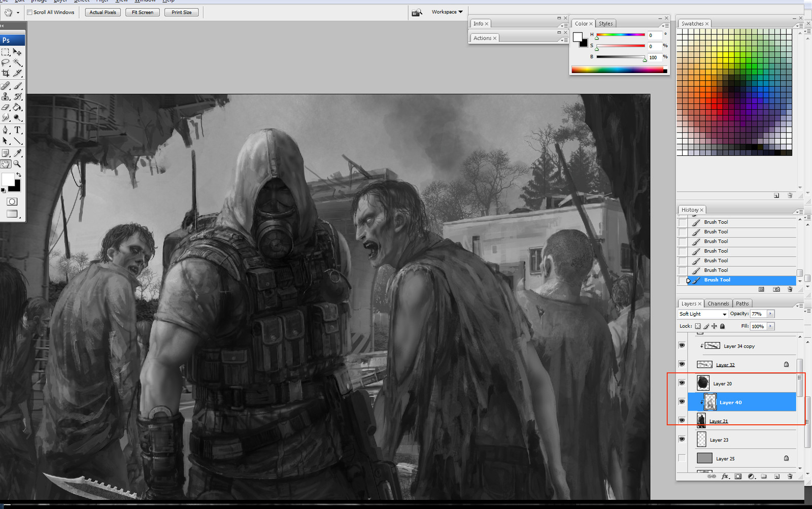This screenshot has height=509, width=812.
Task: Switch to the Channels tab
Action: [x=718, y=303]
